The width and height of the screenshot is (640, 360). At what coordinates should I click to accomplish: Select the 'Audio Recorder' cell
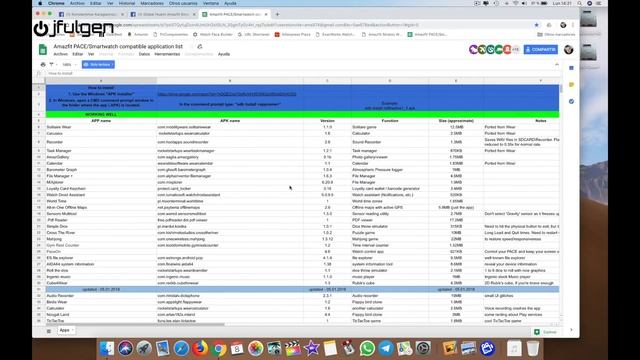pos(101,296)
